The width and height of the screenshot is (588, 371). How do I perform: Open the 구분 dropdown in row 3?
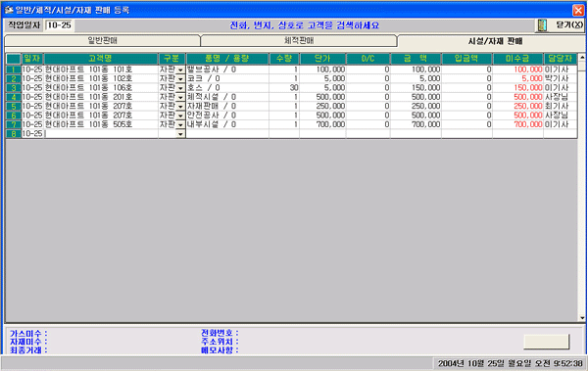pyautogui.click(x=180, y=88)
